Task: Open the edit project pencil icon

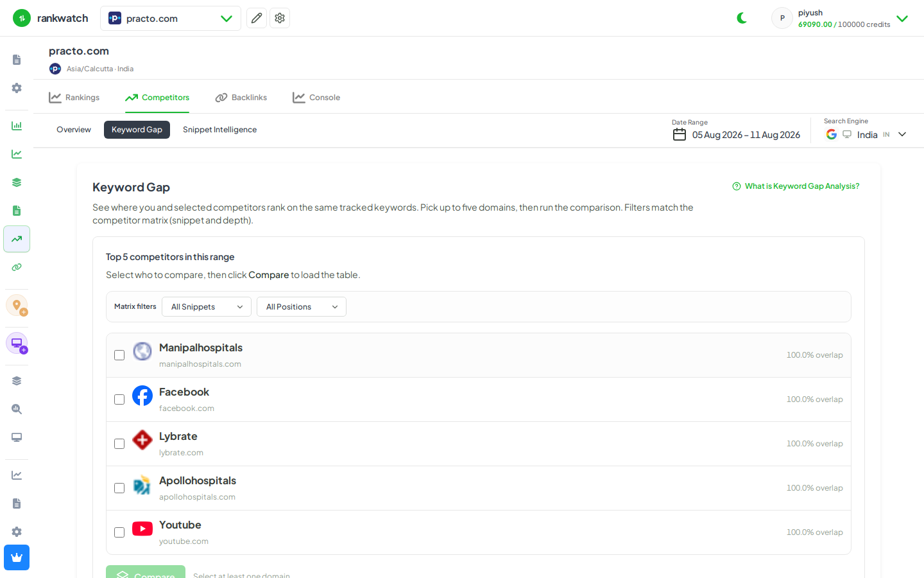Action: tap(257, 18)
